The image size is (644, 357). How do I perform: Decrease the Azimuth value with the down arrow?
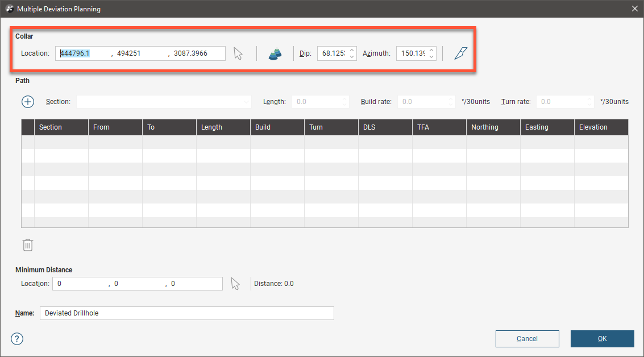click(431, 57)
